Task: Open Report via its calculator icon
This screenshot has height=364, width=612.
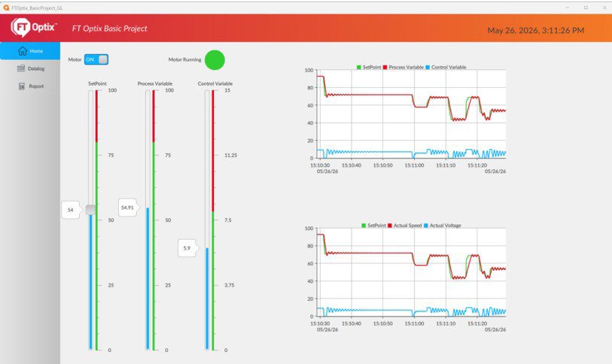Action: (22, 86)
